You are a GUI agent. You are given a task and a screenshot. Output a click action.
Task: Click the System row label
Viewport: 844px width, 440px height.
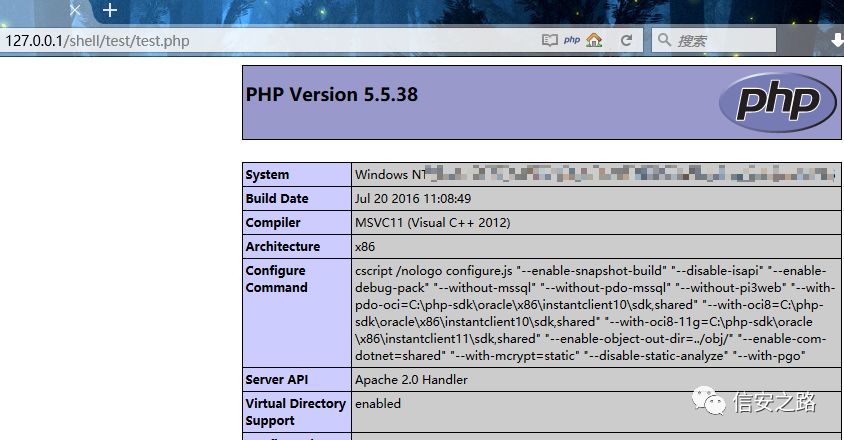point(268,174)
